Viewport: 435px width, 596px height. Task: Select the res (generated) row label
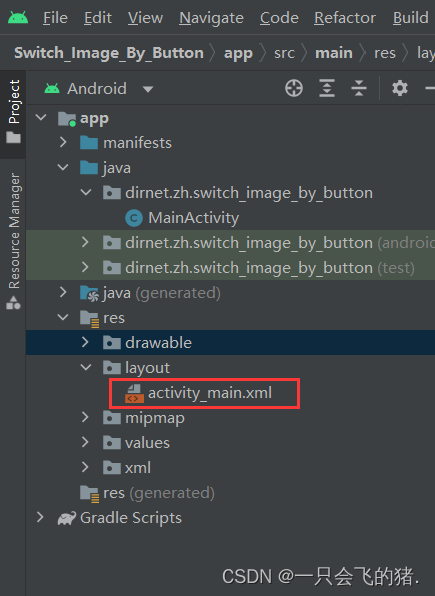pyautogui.click(x=159, y=493)
